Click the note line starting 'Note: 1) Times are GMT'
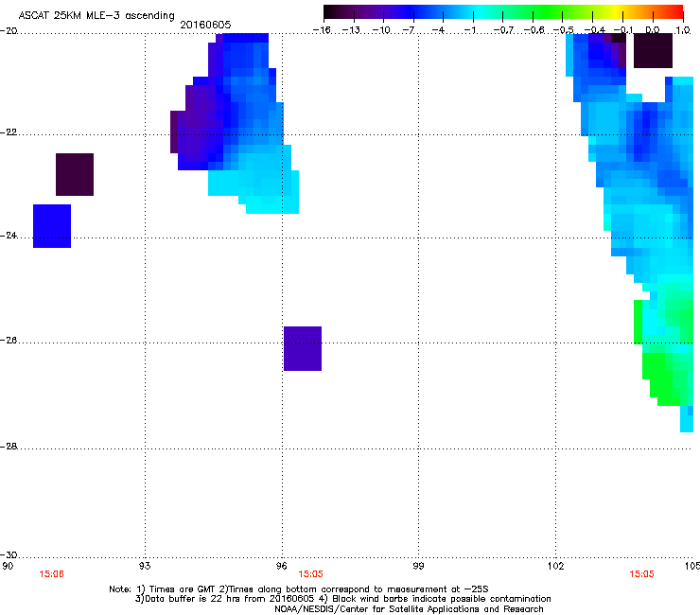Screen dimensions: 700x615 click(299, 589)
